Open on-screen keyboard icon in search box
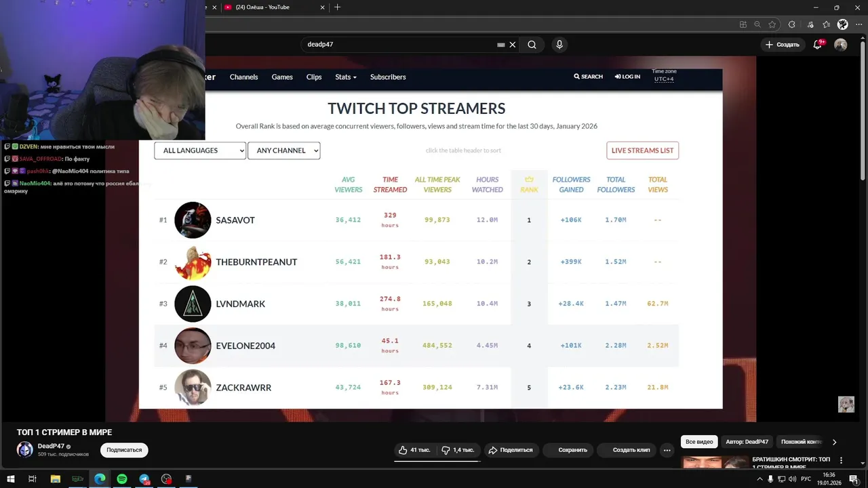Image resolution: width=868 pixels, height=488 pixels. pyautogui.click(x=500, y=45)
